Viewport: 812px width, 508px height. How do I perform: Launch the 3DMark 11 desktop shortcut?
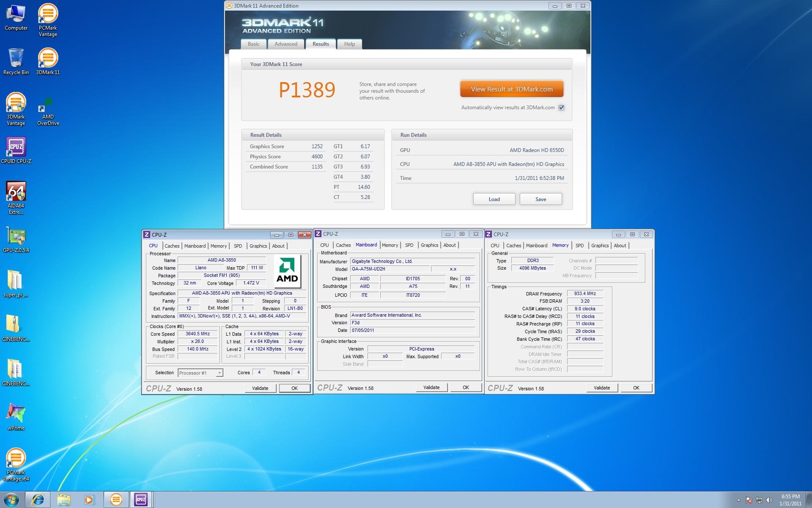coord(48,61)
